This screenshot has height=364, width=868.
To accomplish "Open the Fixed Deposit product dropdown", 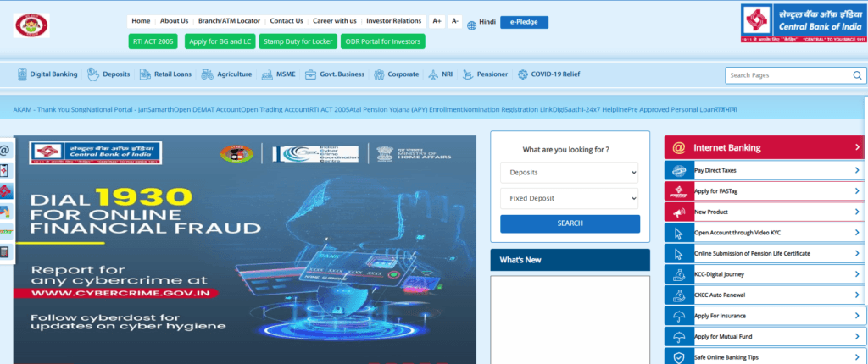I will coord(569,198).
